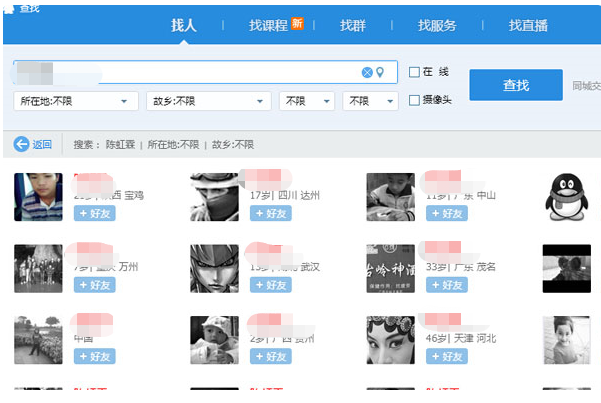Viewport: 601px width, 403px height.
Task: Open the avatar of the 广东 中山 user
Action: (x=391, y=197)
